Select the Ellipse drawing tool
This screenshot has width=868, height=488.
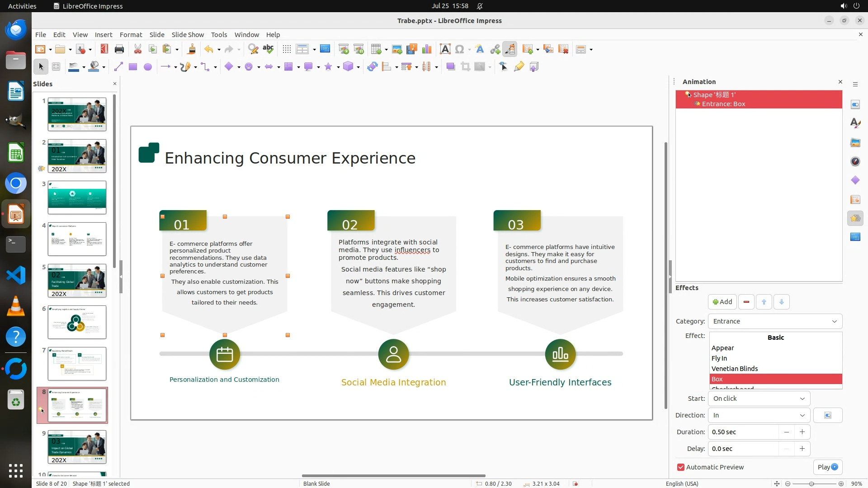148,67
